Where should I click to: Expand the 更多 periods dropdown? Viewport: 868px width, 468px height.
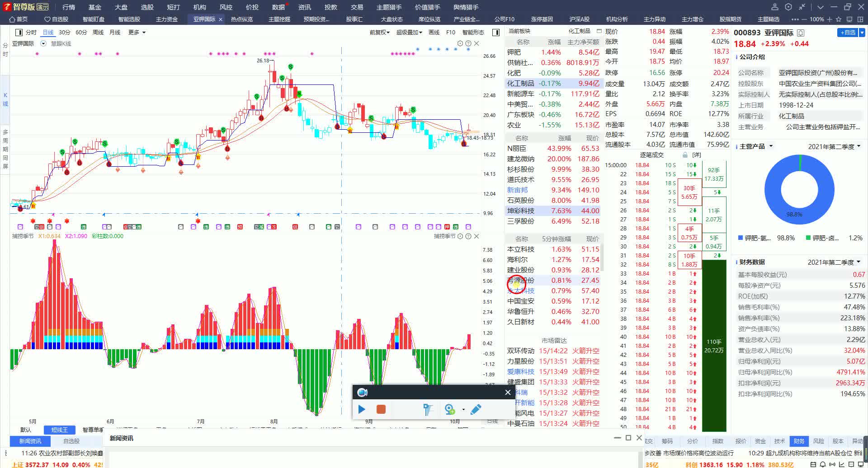pyautogui.click(x=137, y=33)
